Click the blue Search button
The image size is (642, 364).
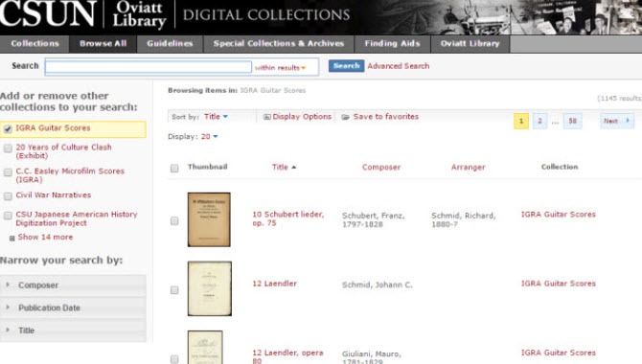[x=346, y=66]
